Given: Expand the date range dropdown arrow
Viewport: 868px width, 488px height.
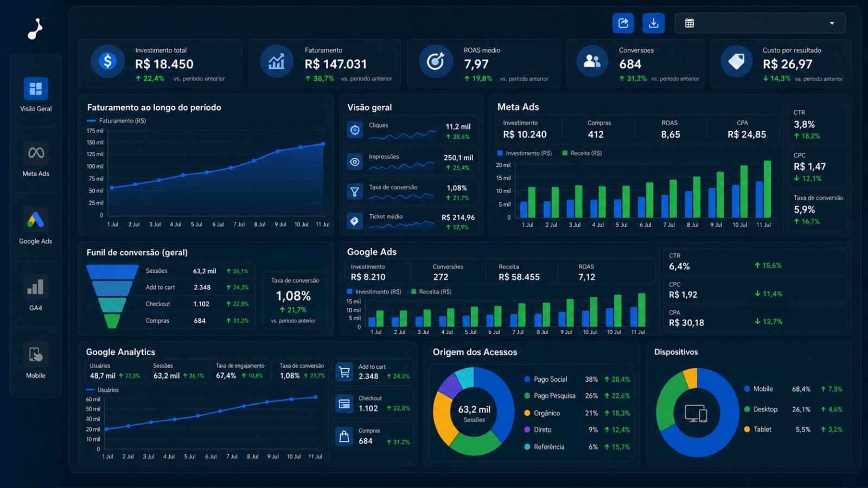Looking at the screenshot, I should coord(832,23).
